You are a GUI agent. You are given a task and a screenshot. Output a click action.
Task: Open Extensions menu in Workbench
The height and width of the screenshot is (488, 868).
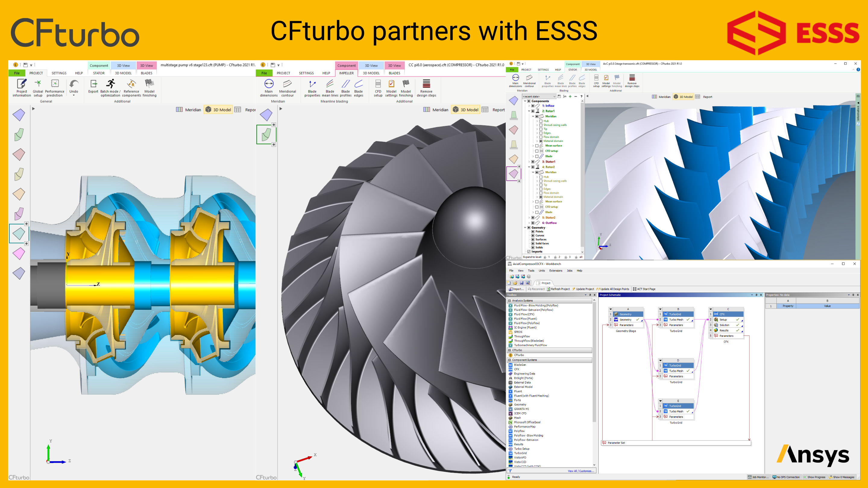555,271
